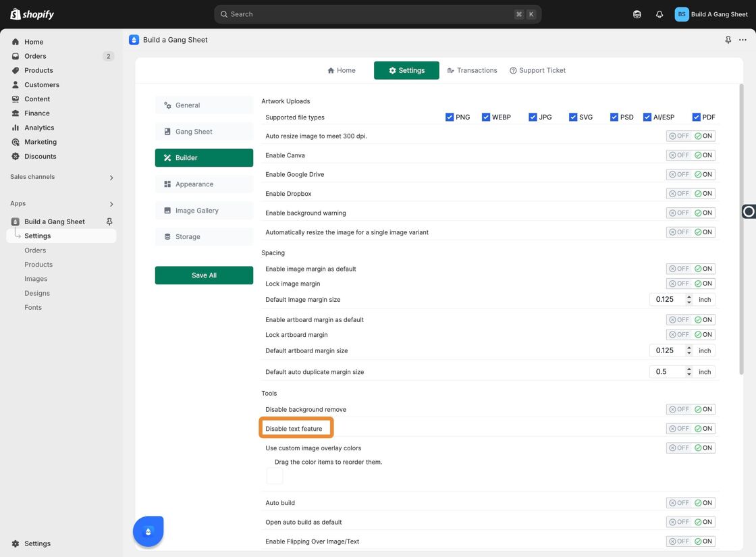
Task: Click the Customers person icon
Action: point(16,85)
